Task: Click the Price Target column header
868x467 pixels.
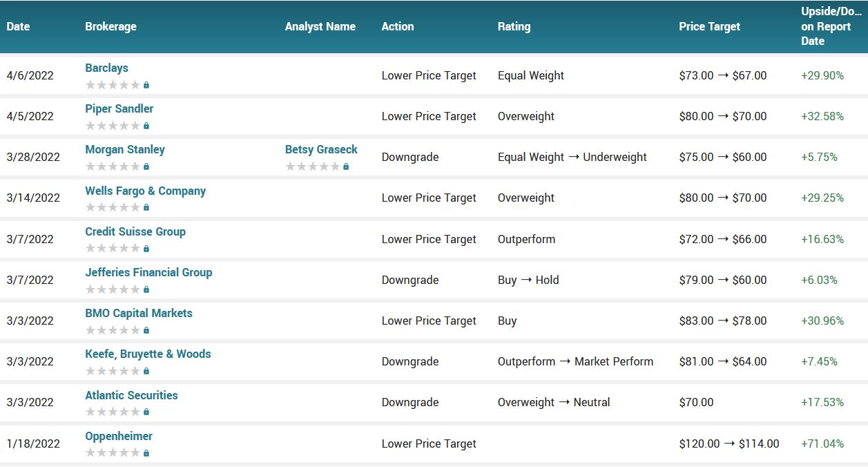Action: click(710, 26)
